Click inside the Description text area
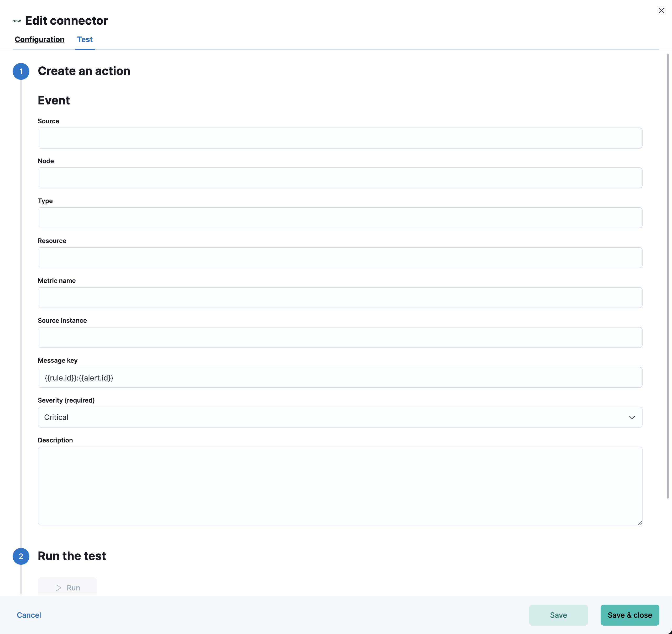The image size is (672, 634). point(338,487)
